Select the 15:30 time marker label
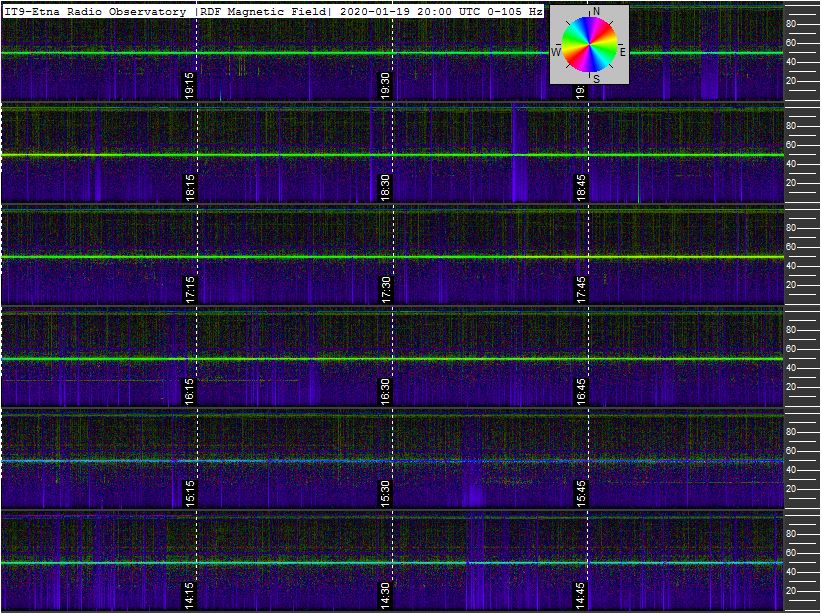Screen dimensions: 821x614 click(386, 494)
